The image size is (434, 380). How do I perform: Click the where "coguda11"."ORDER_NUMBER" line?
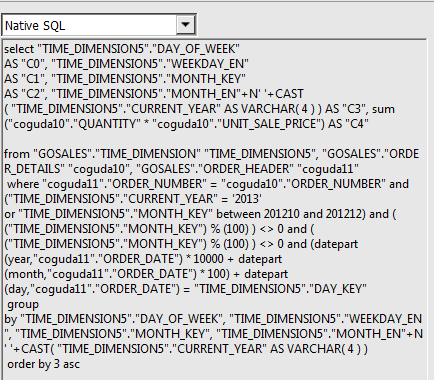pos(208,184)
